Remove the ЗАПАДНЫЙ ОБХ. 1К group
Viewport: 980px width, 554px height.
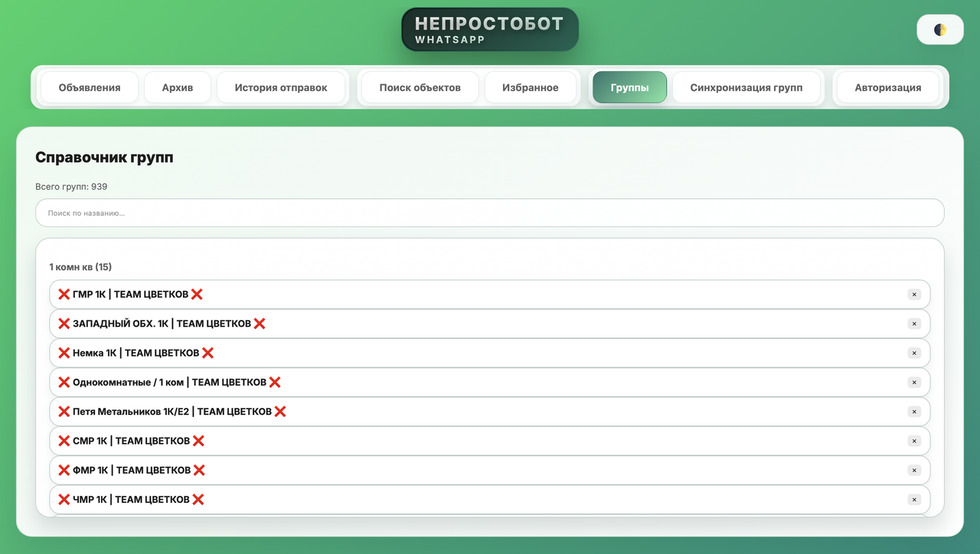914,324
